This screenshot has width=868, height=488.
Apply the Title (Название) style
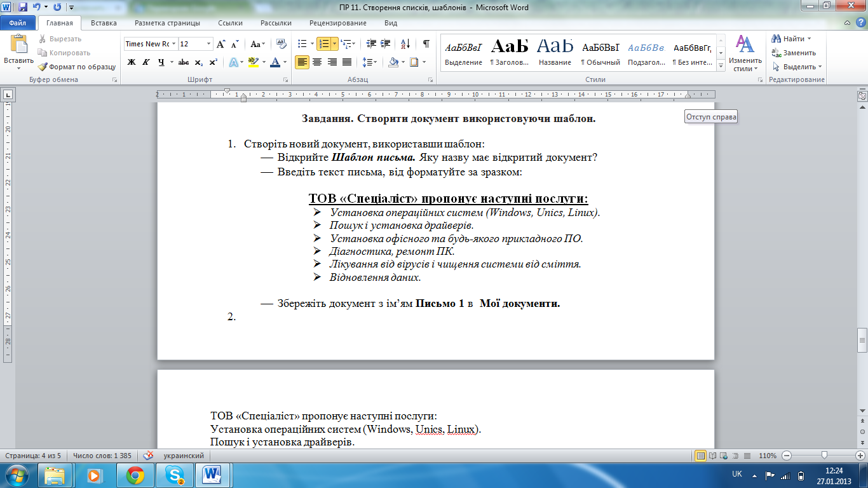click(x=555, y=52)
